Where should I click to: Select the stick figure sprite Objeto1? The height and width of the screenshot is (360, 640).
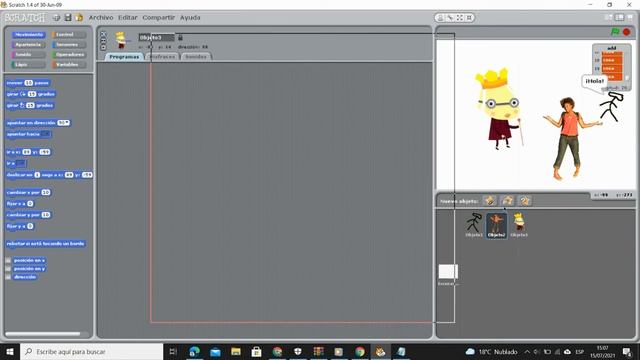point(474,224)
